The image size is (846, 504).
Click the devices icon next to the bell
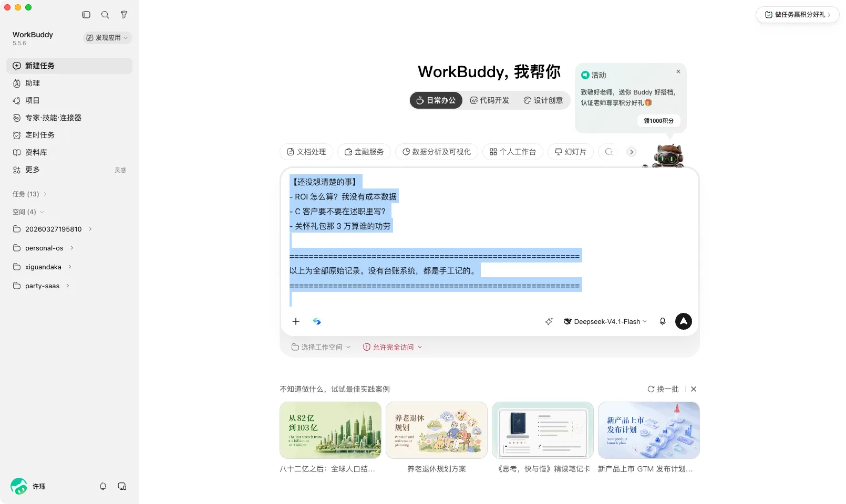click(122, 486)
